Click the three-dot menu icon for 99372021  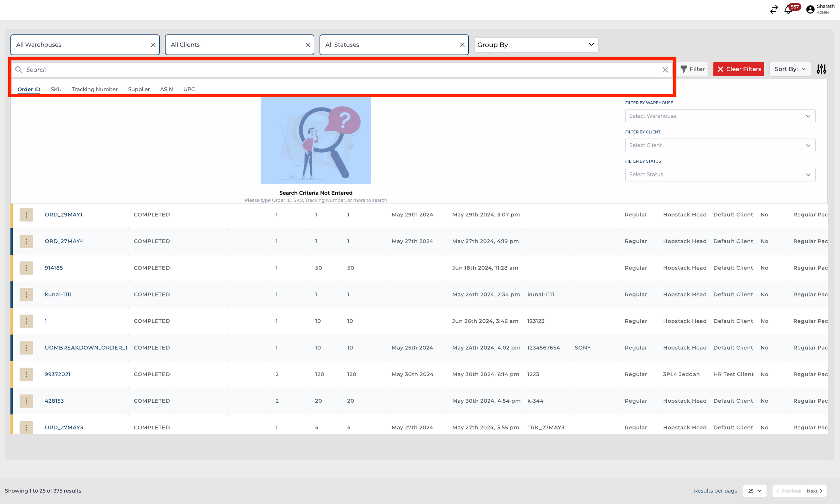coord(26,374)
